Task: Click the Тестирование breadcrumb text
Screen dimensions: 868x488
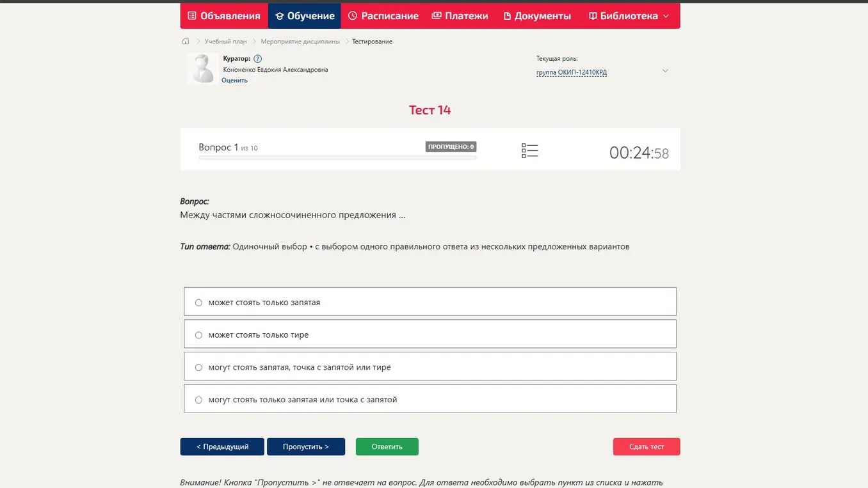Action: pyautogui.click(x=372, y=42)
